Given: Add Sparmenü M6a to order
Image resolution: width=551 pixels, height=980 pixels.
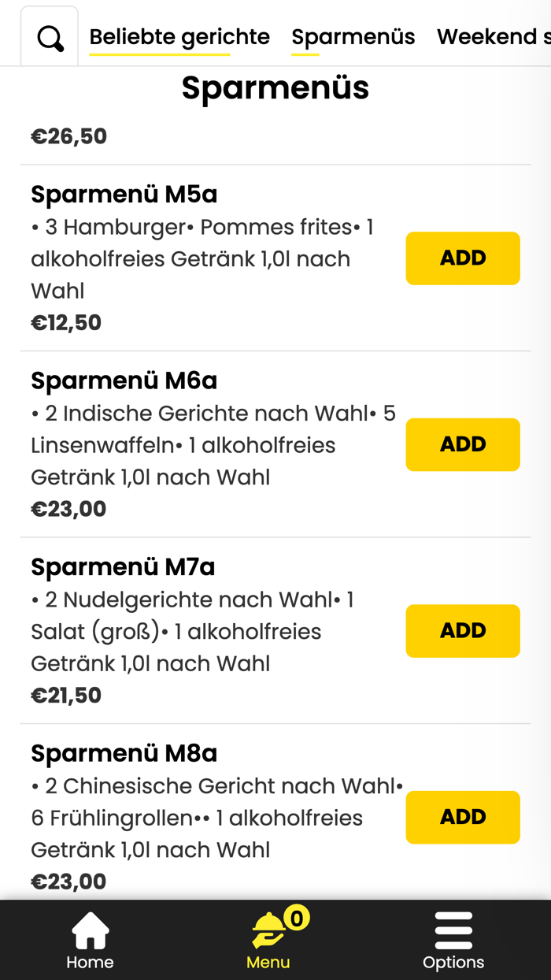Looking at the screenshot, I should click(x=463, y=444).
